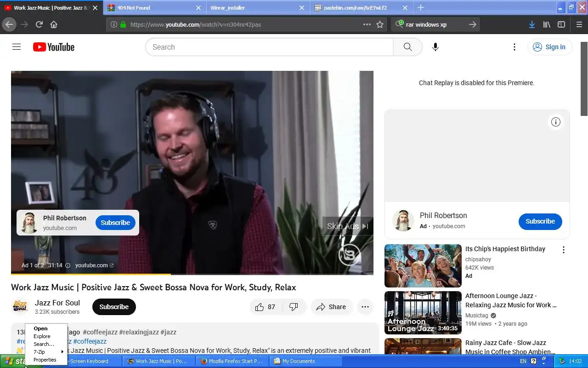Open more actions below the video
Screen dimensions: 588x368
click(365, 307)
